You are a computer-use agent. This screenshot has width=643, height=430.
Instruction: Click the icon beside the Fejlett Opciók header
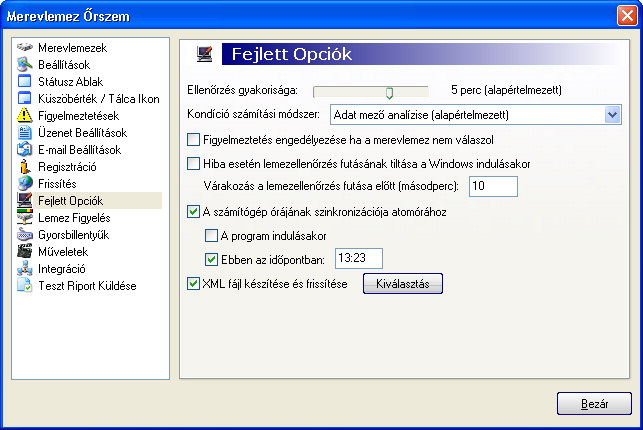204,54
